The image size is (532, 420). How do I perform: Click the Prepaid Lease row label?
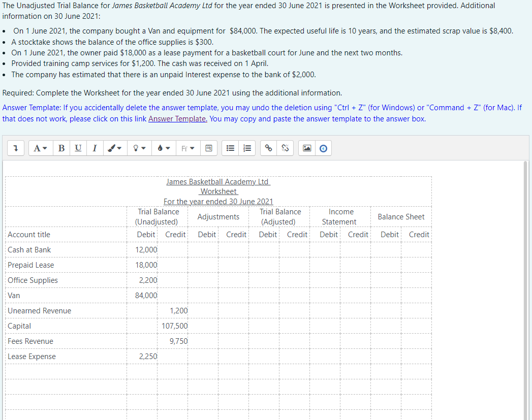(x=31, y=265)
